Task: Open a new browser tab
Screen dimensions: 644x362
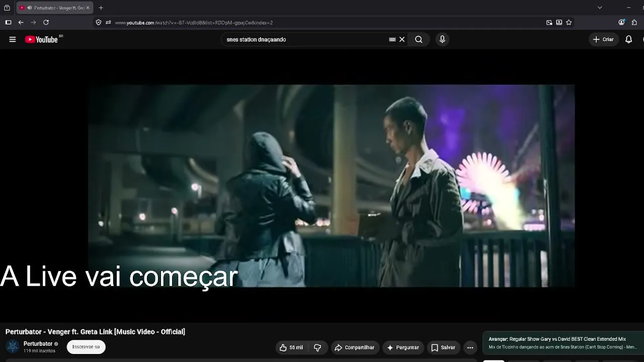Action: pyautogui.click(x=101, y=8)
